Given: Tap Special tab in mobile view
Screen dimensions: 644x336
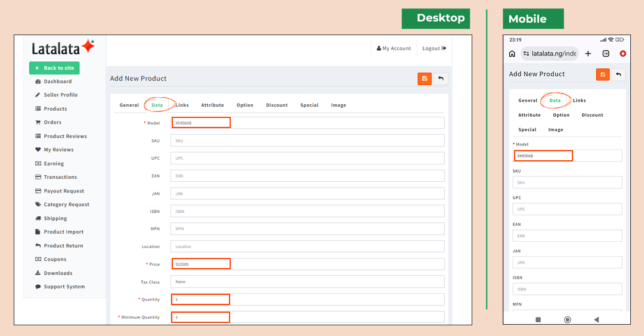Looking at the screenshot, I should point(527,130).
